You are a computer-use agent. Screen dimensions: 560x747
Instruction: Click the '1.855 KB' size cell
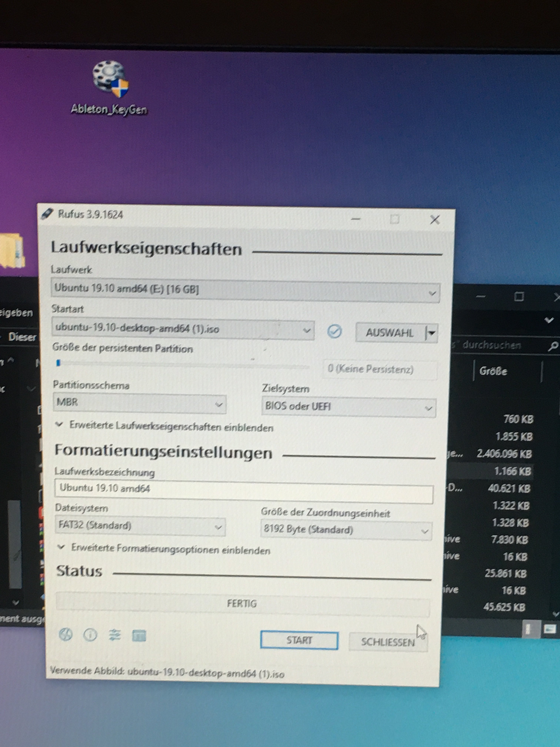coord(514,437)
